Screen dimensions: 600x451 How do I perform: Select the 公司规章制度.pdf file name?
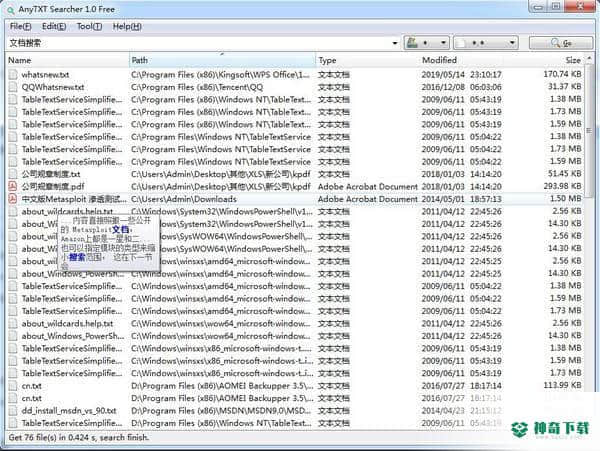(53, 187)
